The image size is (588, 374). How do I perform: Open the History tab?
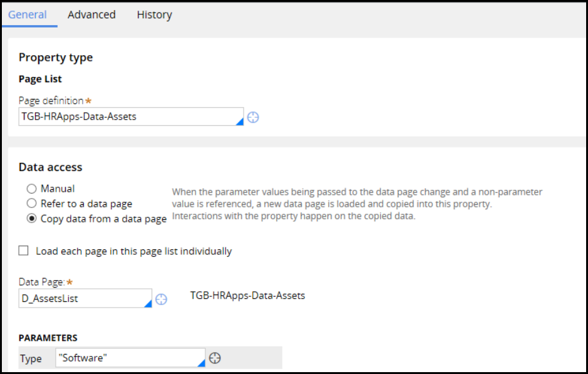point(154,14)
